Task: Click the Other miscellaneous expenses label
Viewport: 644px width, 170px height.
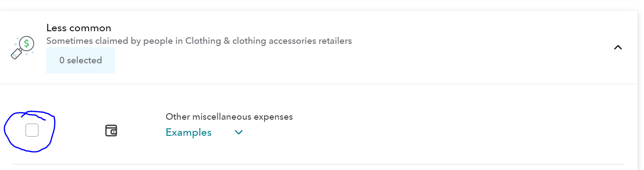Action: pyautogui.click(x=229, y=117)
